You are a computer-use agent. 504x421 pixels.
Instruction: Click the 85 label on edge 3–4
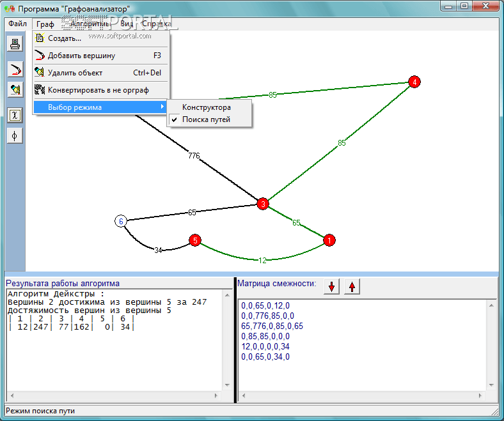tap(342, 143)
